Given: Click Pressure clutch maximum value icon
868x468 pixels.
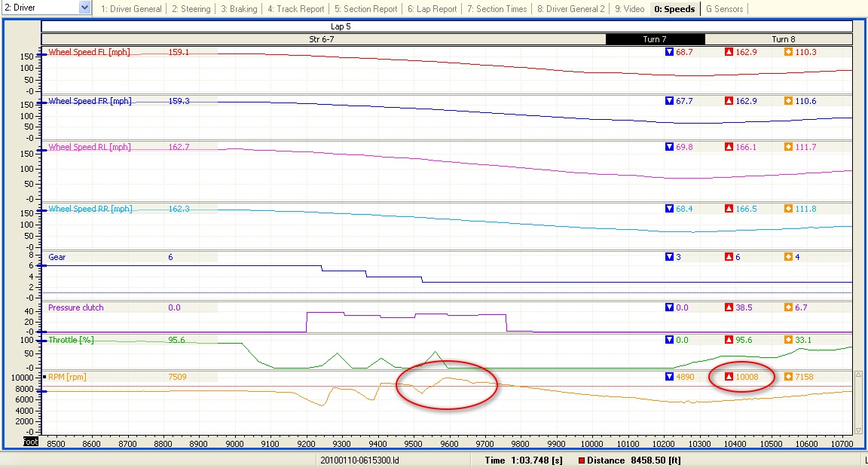Looking at the screenshot, I should pyautogui.click(x=729, y=307).
